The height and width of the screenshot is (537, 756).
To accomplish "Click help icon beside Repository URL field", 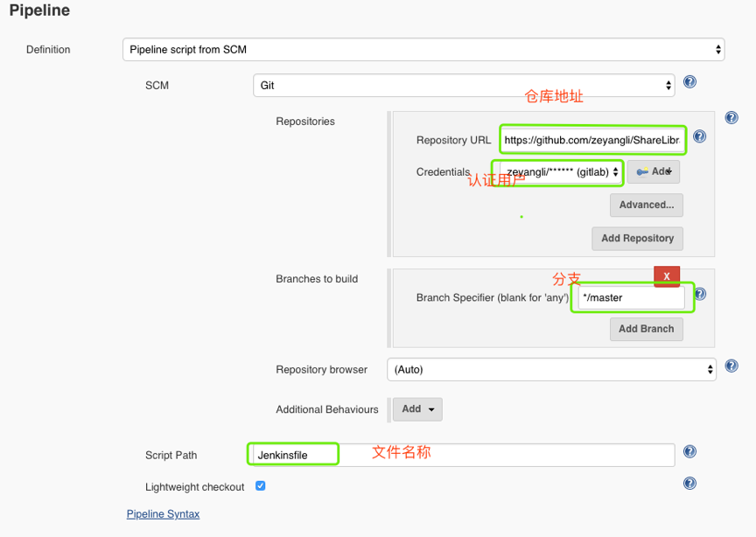I will pyautogui.click(x=699, y=137).
